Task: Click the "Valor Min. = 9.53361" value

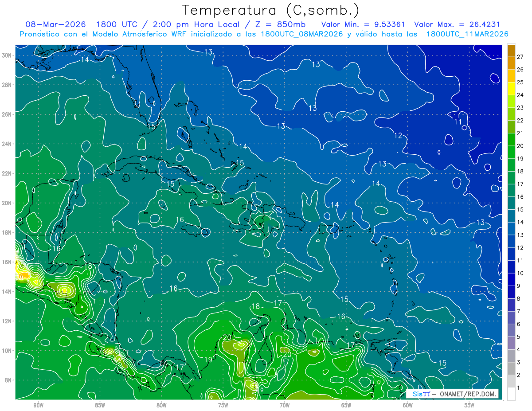Action: click(x=364, y=24)
